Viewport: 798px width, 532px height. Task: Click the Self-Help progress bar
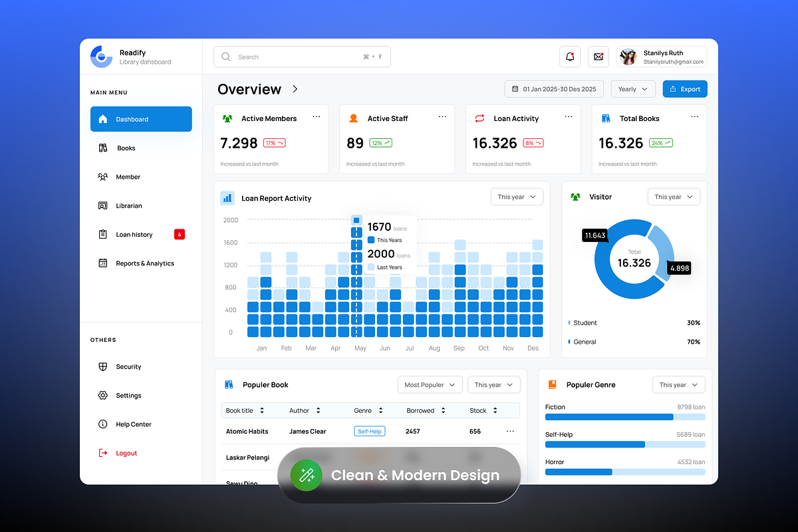625,444
